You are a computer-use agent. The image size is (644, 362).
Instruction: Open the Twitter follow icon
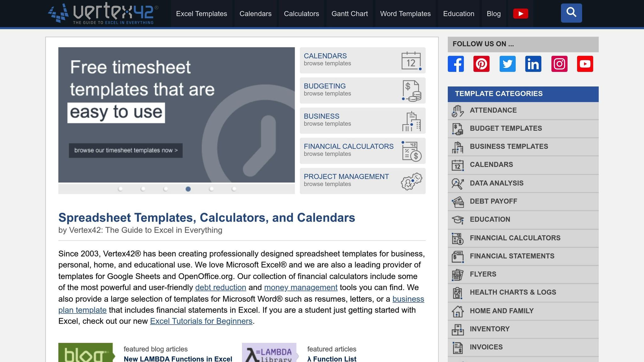tap(507, 64)
